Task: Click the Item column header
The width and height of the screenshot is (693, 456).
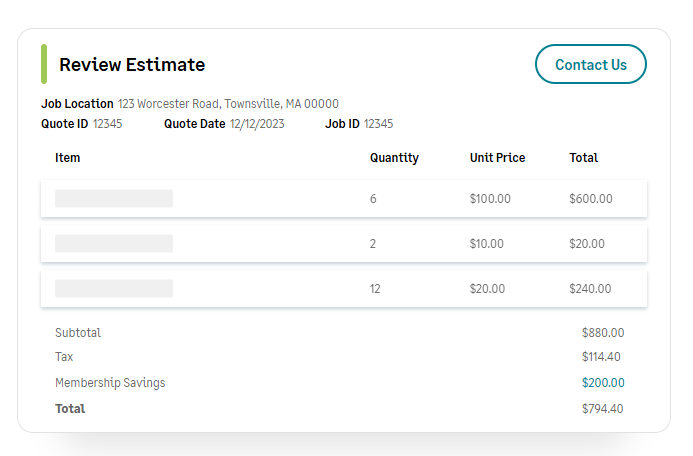Action: tap(68, 158)
